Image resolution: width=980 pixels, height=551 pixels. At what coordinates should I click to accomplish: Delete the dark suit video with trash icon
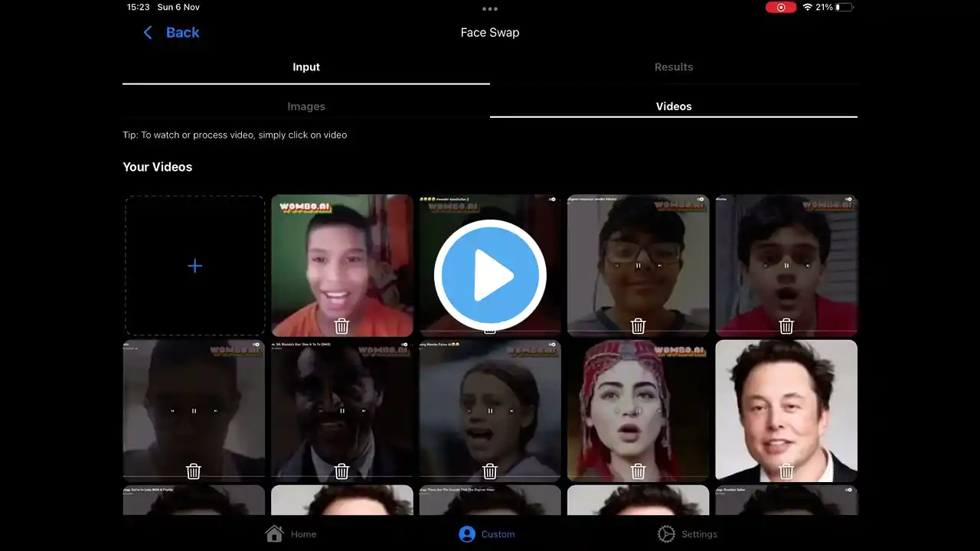(341, 471)
